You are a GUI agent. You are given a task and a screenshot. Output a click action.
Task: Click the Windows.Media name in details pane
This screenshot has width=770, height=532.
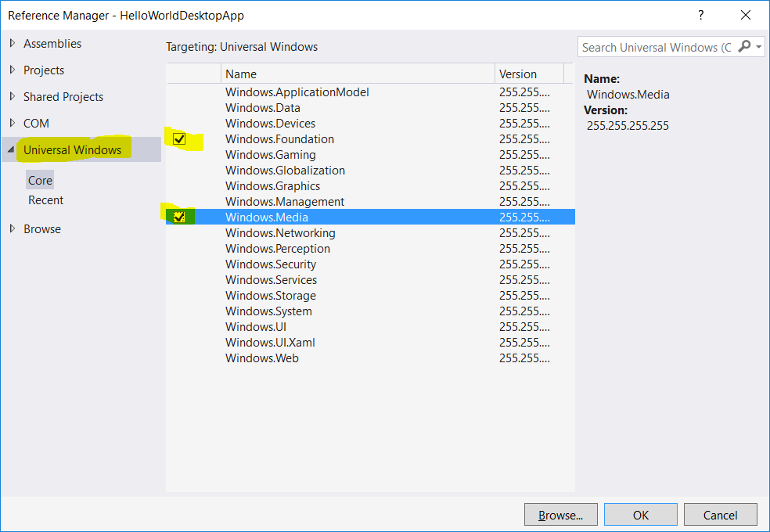tap(628, 95)
